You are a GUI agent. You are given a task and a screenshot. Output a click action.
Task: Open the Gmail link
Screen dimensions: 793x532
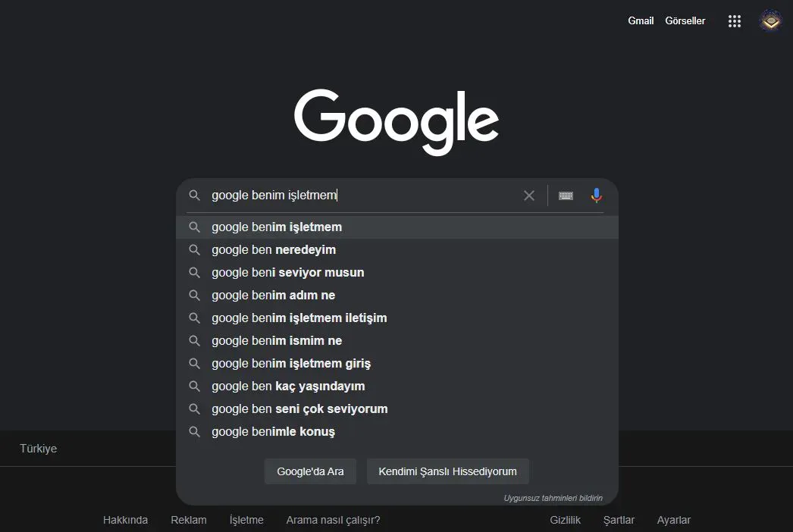tap(641, 20)
